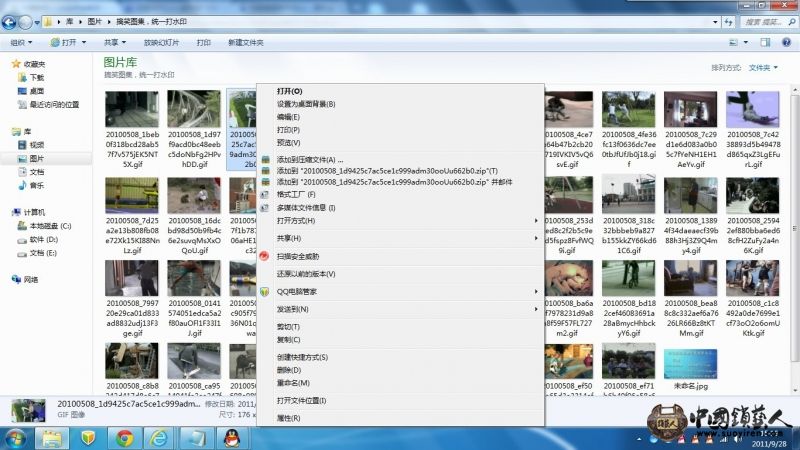Open the 共享 toolbar dropdown
The width and height of the screenshot is (800, 450).
pos(115,42)
